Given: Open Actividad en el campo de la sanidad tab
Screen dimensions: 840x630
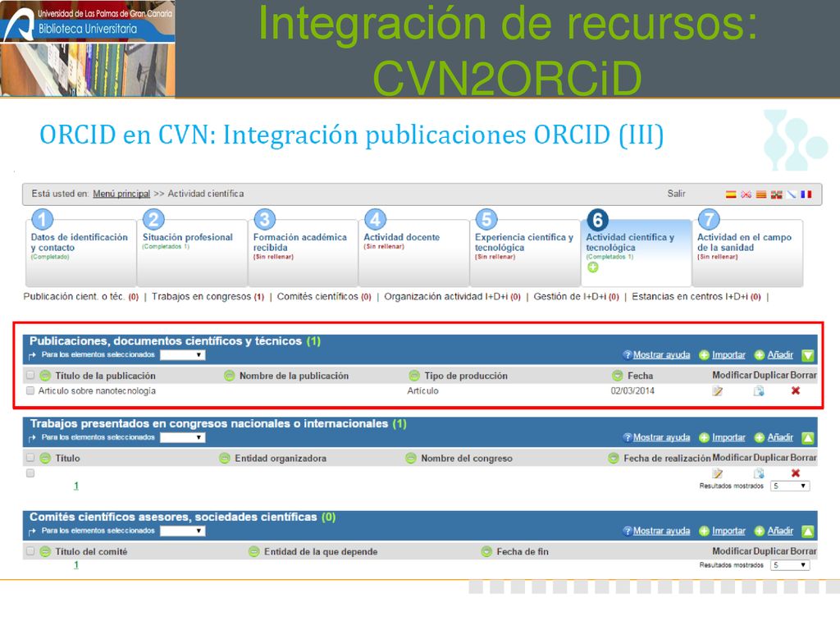Looking at the screenshot, I should point(747,253).
